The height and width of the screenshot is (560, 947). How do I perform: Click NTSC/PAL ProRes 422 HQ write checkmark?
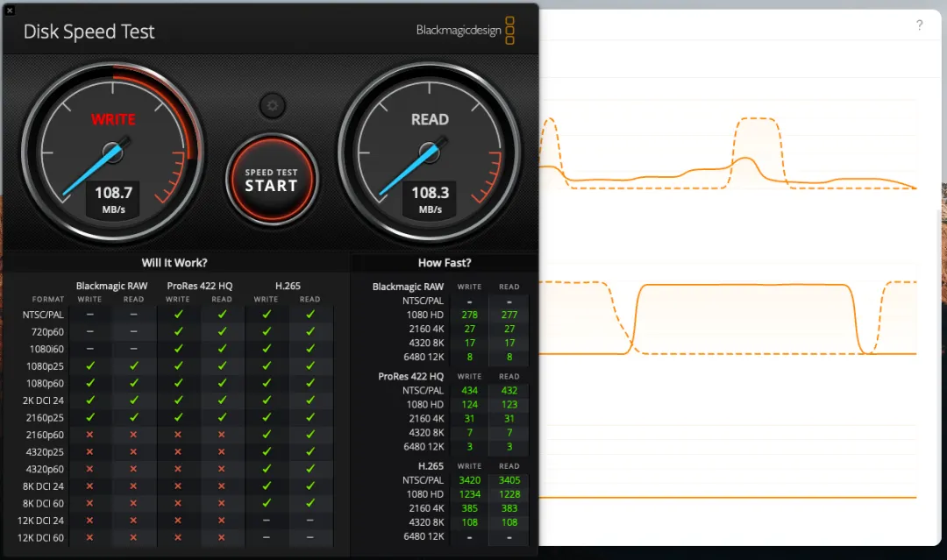pos(178,315)
